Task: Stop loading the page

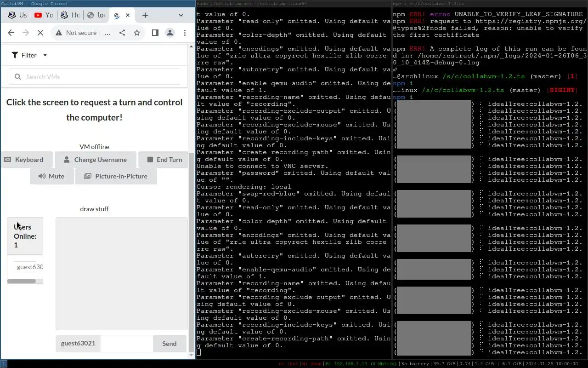Action: pyautogui.click(x=40, y=33)
